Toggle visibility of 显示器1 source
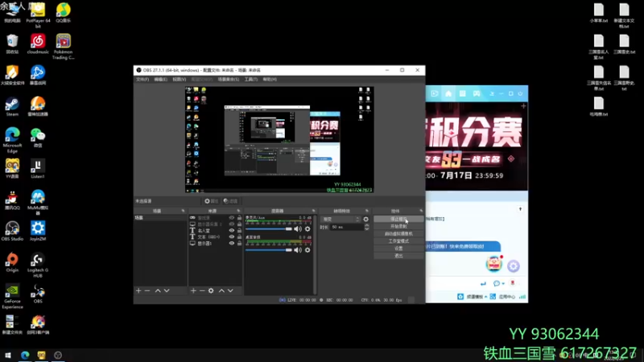The width and height of the screenshot is (644, 362). 232,244
